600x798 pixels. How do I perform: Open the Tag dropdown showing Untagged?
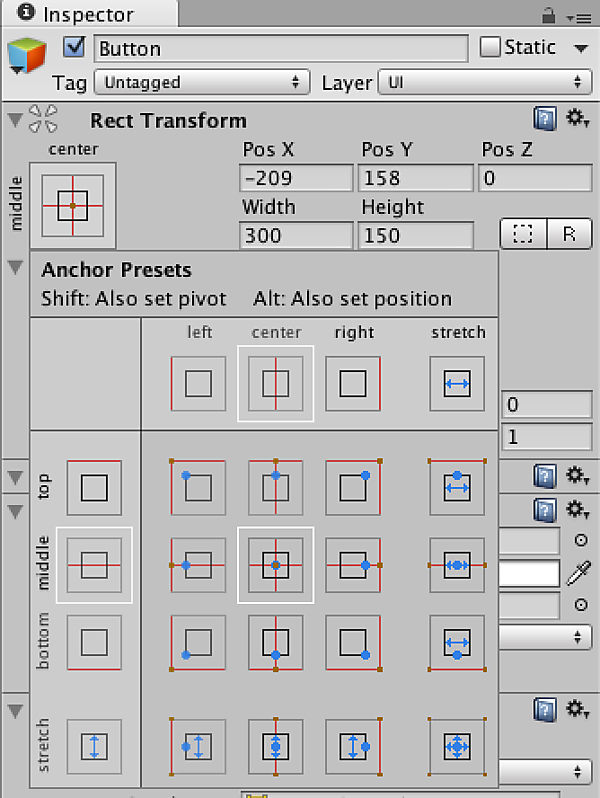click(200, 83)
